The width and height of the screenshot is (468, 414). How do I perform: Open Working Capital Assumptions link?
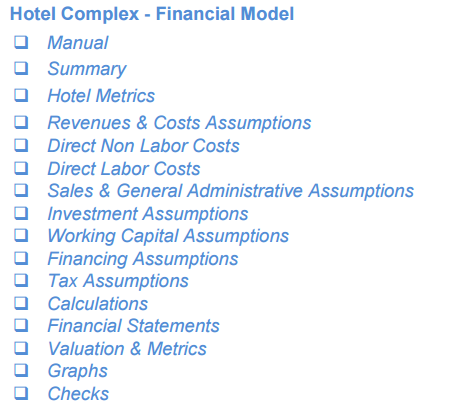(168, 236)
